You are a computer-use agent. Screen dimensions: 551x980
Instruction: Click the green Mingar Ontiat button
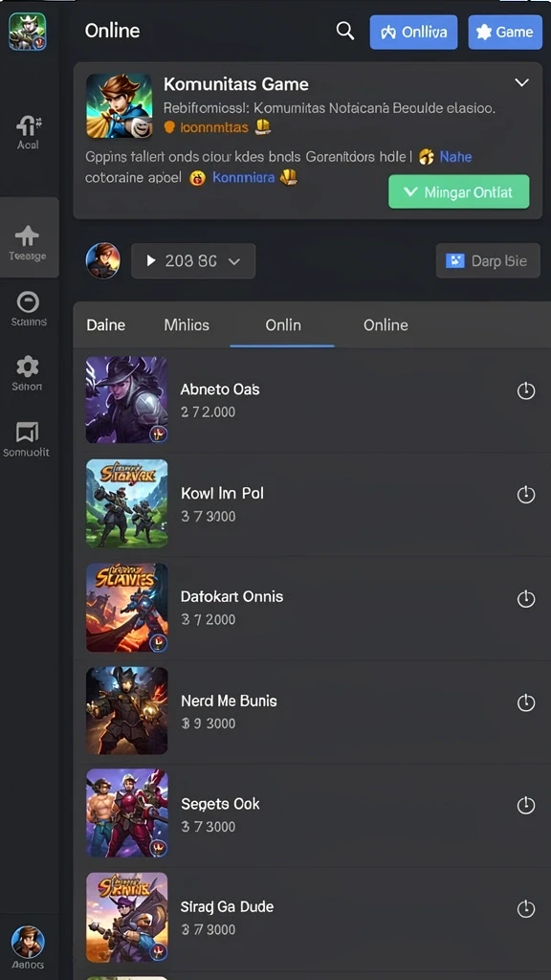click(458, 191)
